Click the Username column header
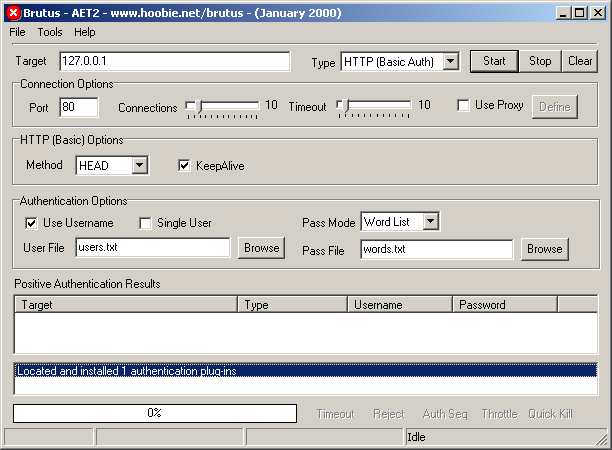Screen dimensions: 612x450 (400, 305)
